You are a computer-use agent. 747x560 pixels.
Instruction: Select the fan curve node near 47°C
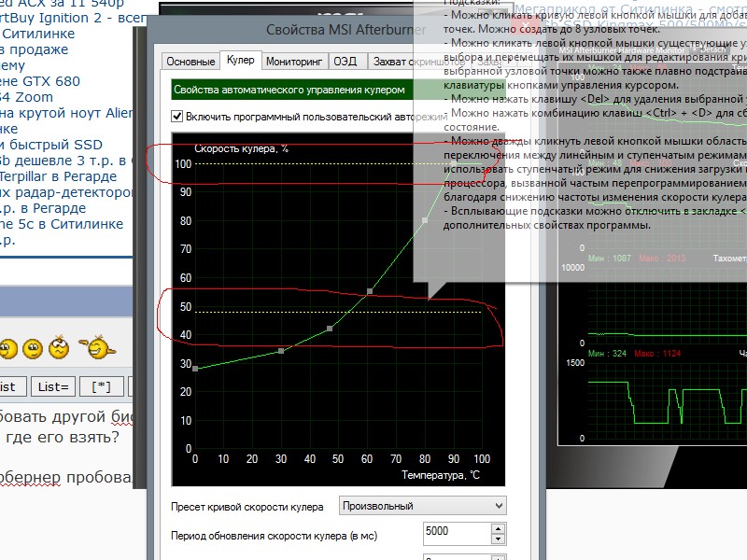(x=330, y=329)
